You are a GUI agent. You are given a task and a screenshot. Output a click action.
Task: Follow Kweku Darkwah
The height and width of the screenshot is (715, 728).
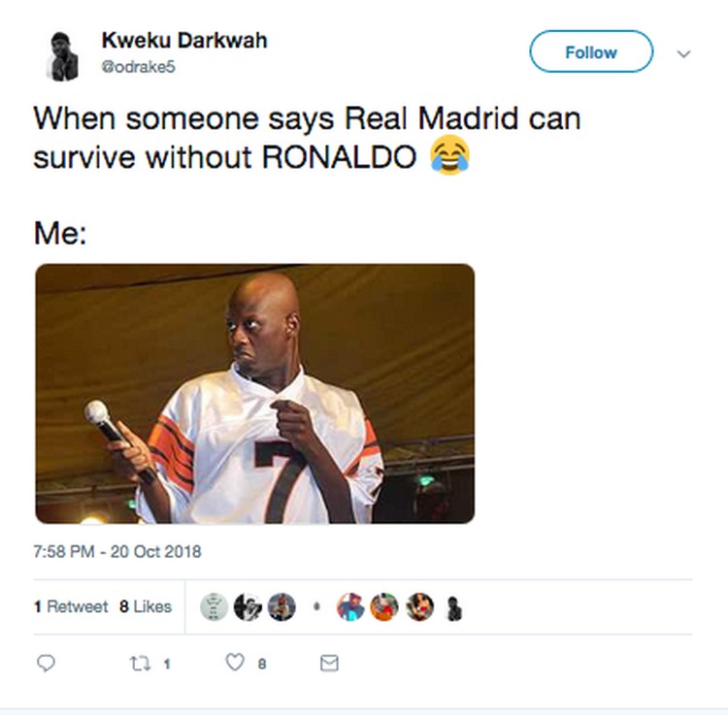click(x=591, y=51)
